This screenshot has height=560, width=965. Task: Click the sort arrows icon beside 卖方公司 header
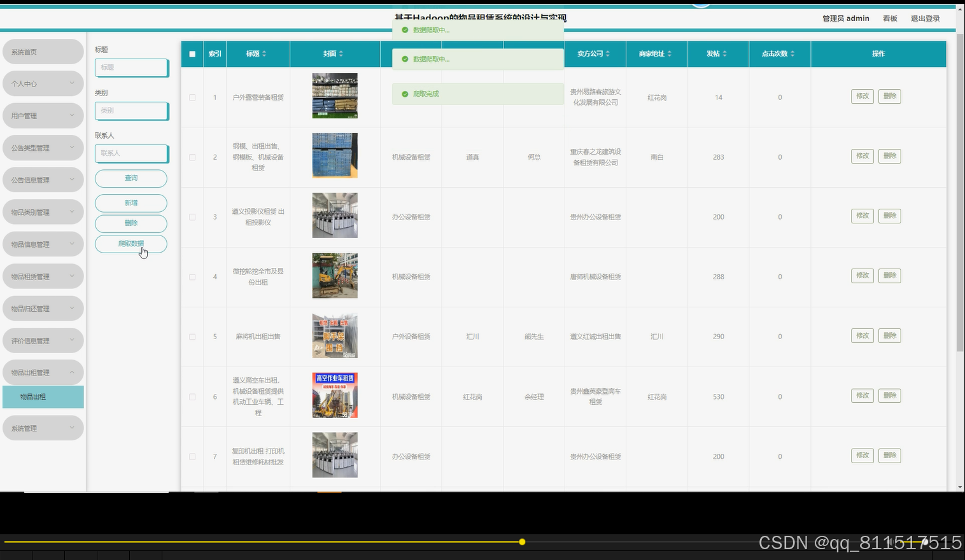pos(608,54)
